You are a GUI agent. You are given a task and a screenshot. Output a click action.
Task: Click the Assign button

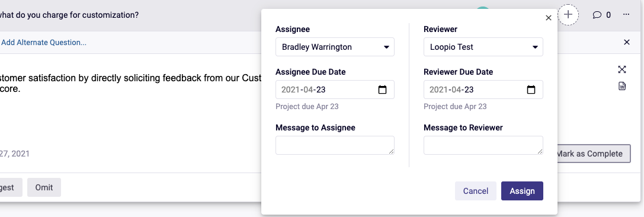click(x=522, y=191)
